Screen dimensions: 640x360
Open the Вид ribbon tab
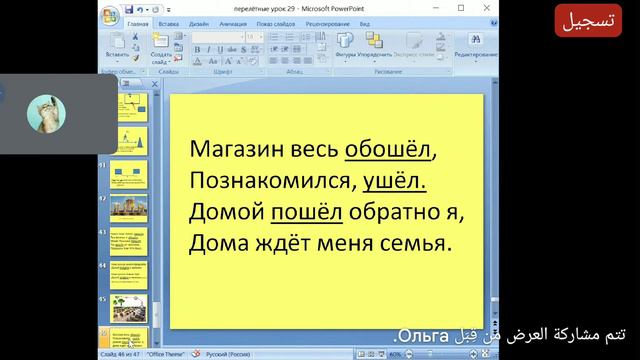[364, 24]
